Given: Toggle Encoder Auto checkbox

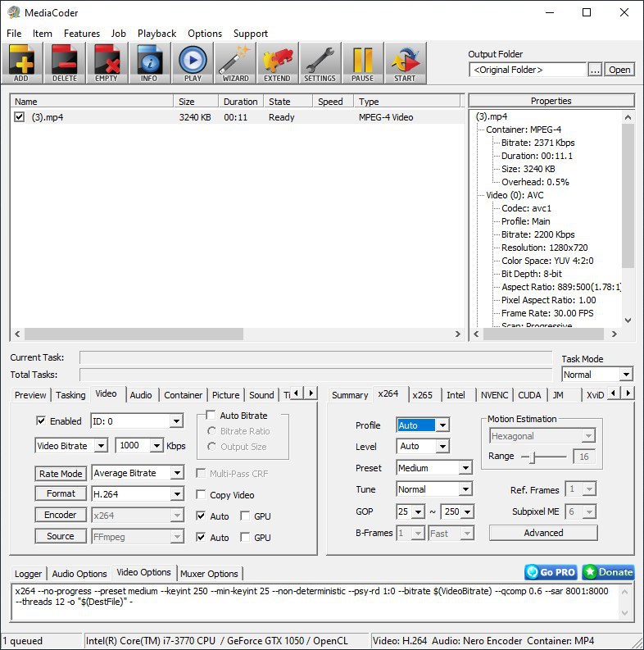Looking at the screenshot, I should [x=201, y=516].
